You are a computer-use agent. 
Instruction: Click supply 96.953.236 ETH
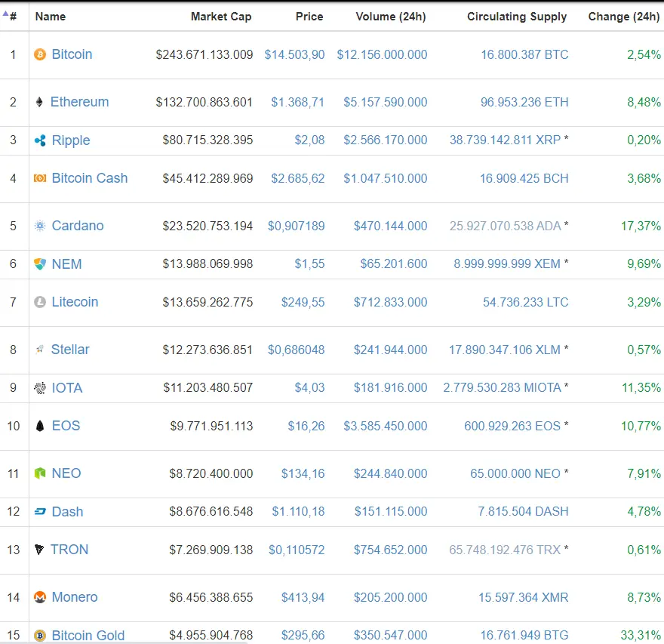point(524,102)
